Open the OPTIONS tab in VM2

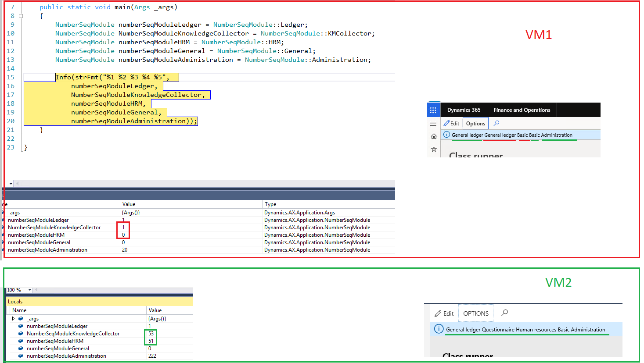click(476, 313)
